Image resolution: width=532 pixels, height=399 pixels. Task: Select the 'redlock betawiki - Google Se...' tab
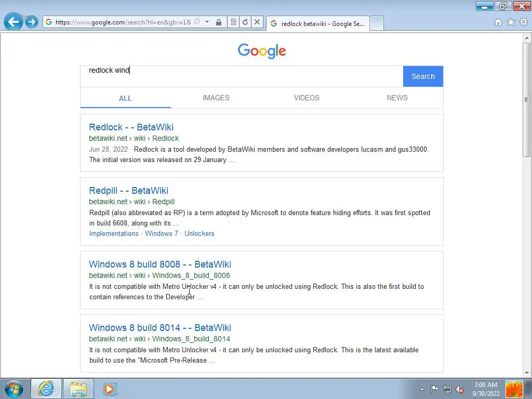(x=317, y=23)
